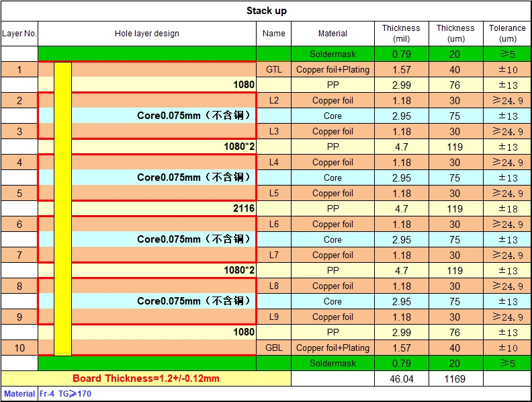Click '1080' label below layer 1
This screenshot has height=402, width=532.
(244, 85)
